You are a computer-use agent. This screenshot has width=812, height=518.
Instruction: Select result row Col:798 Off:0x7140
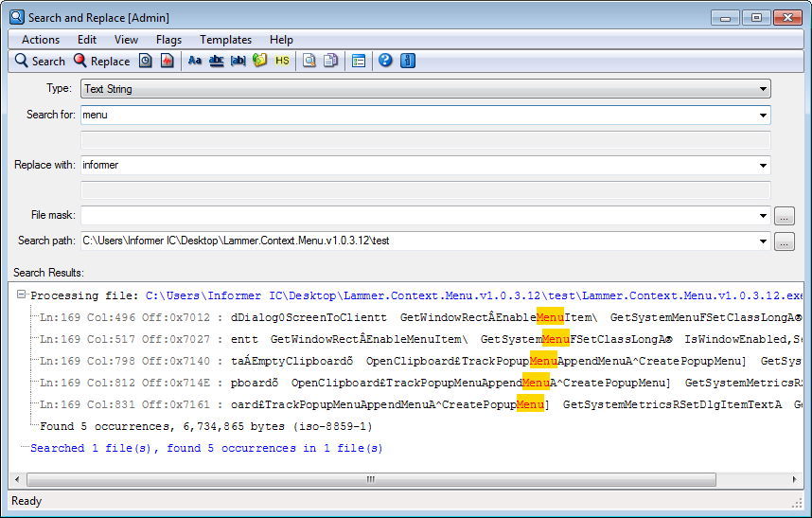(420, 361)
